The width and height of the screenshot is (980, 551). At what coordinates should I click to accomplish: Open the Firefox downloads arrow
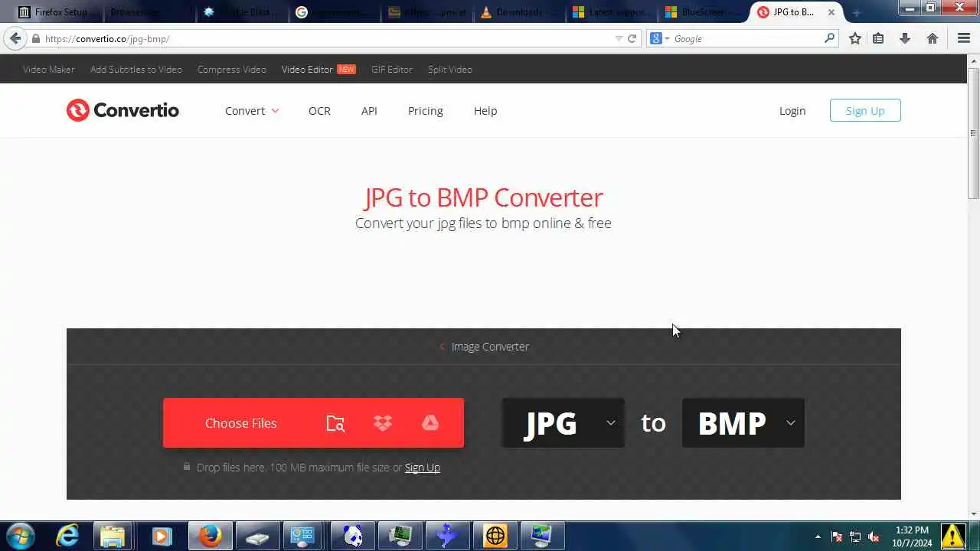[x=905, y=38]
